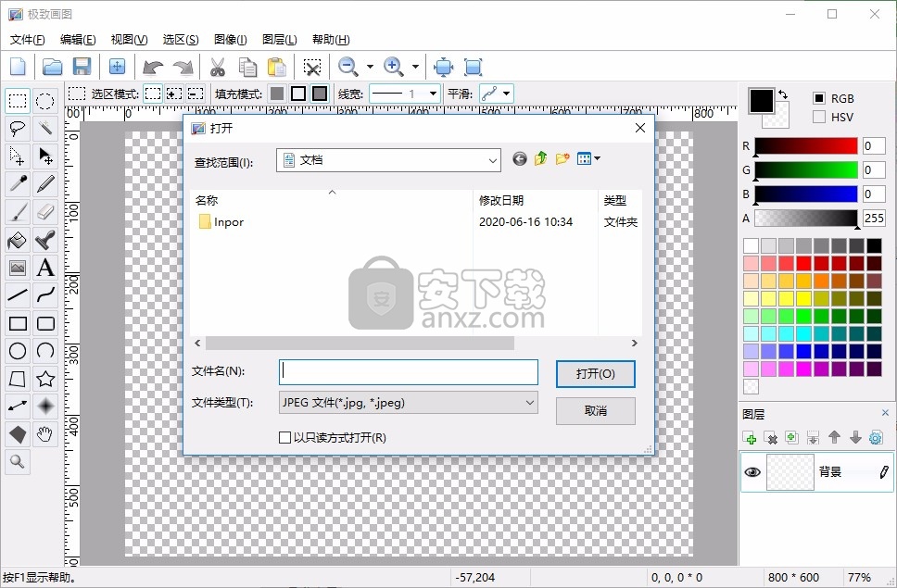This screenshot has height=588, width=897.
Task: Click the Paste clipboard icon
Action: pyautogui.click(x=277, y=68)
